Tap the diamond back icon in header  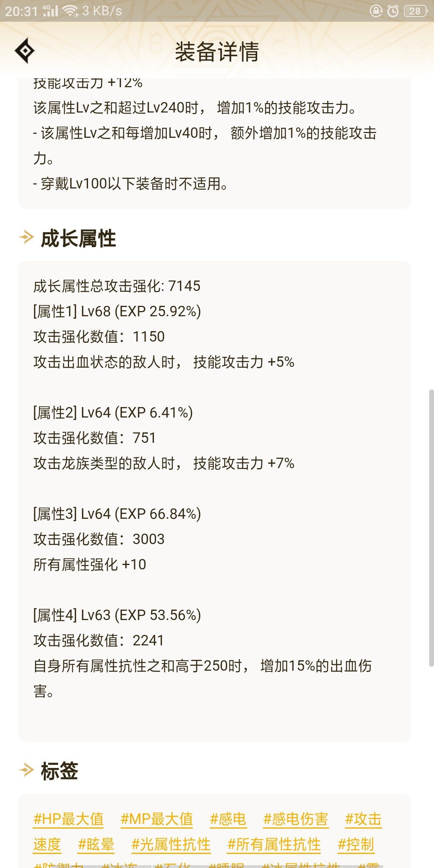(25, 51)
